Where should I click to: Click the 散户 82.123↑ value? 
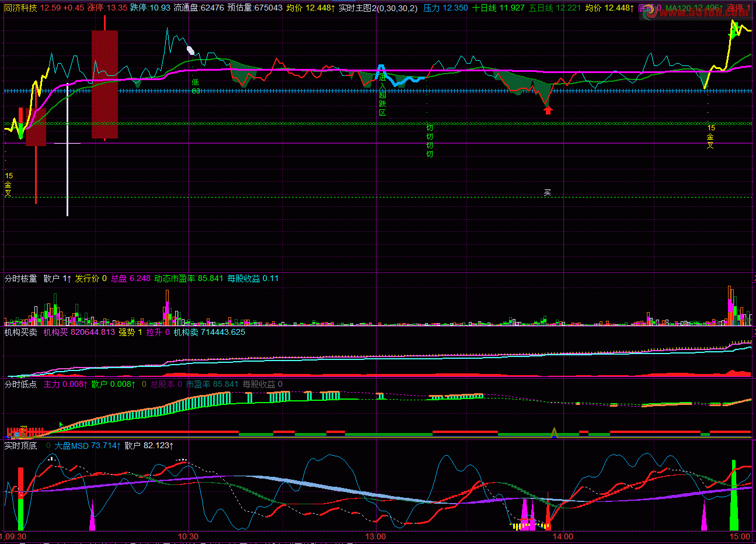pyautogui.click(x=149, y=445)
